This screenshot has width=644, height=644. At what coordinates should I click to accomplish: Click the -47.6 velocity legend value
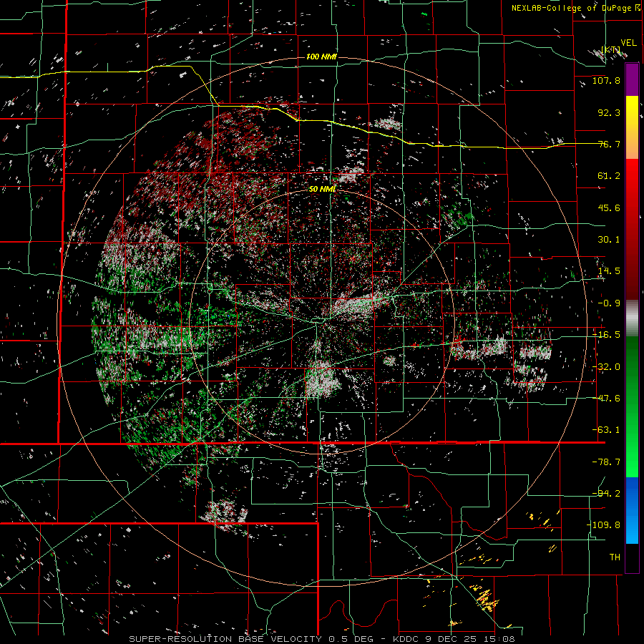[606, 399]
